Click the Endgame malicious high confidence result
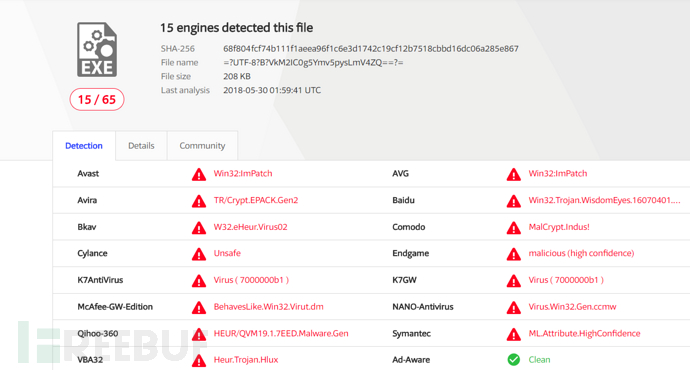The width and height of the screenshot is (690, 370). 581,253
